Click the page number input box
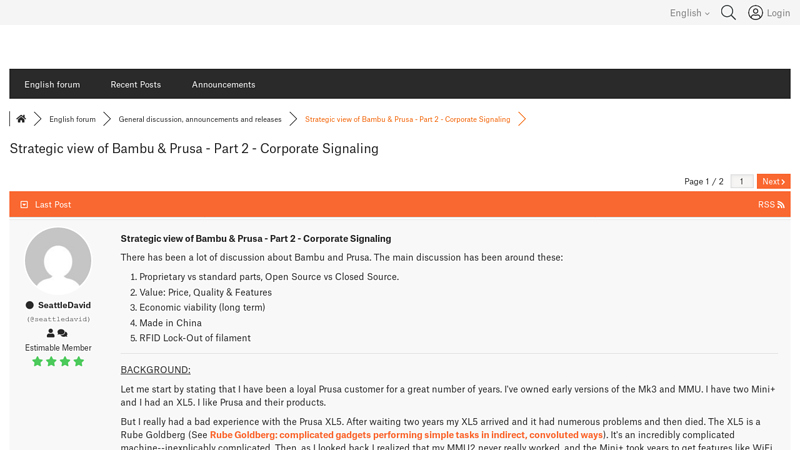 [x=741, y=181]
